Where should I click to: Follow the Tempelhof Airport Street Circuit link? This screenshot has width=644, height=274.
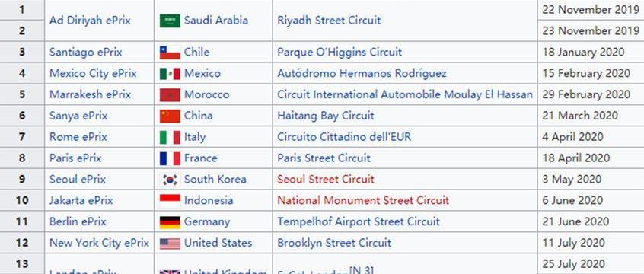coord(359,221)
